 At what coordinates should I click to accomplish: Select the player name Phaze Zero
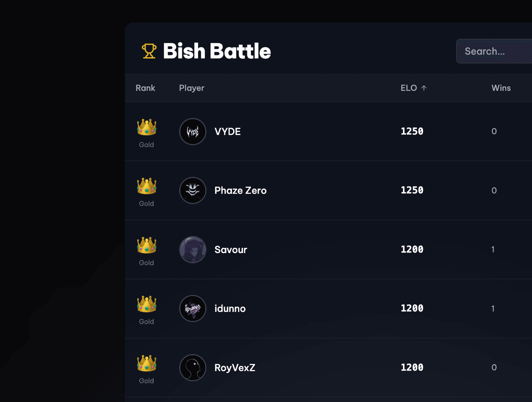coord(240,191)
